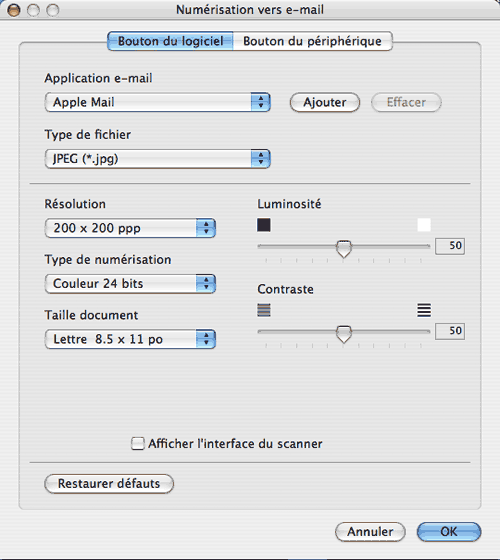
Task: Open the Type de numérisation dropdown
Action: point(130,284)
